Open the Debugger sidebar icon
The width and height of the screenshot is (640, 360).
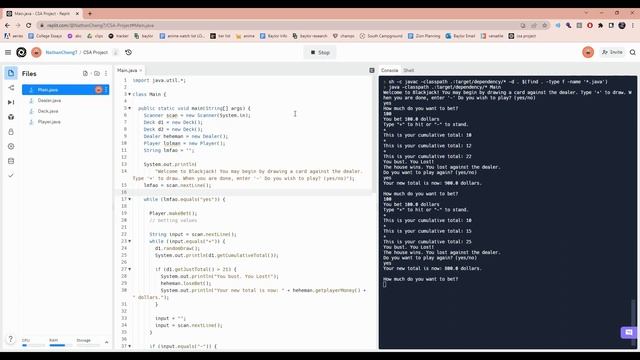(11, 102)
